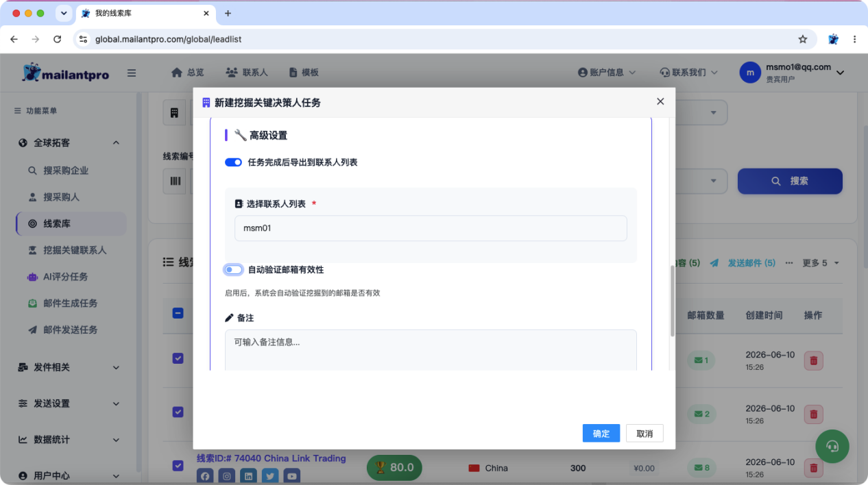Open 搜采购企业 in the sidebar

[x=66, y=171]
